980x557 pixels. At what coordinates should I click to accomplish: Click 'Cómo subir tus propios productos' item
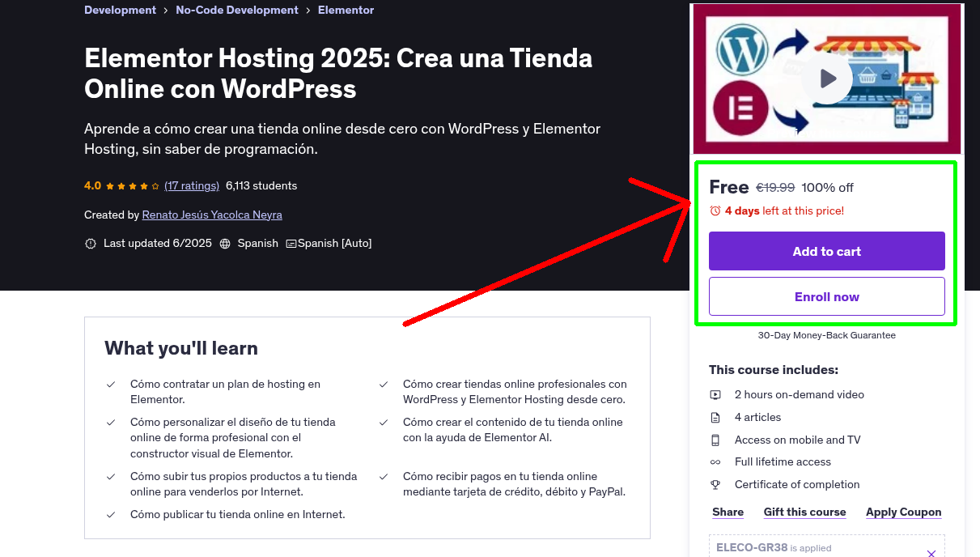(x=244, y=484)
